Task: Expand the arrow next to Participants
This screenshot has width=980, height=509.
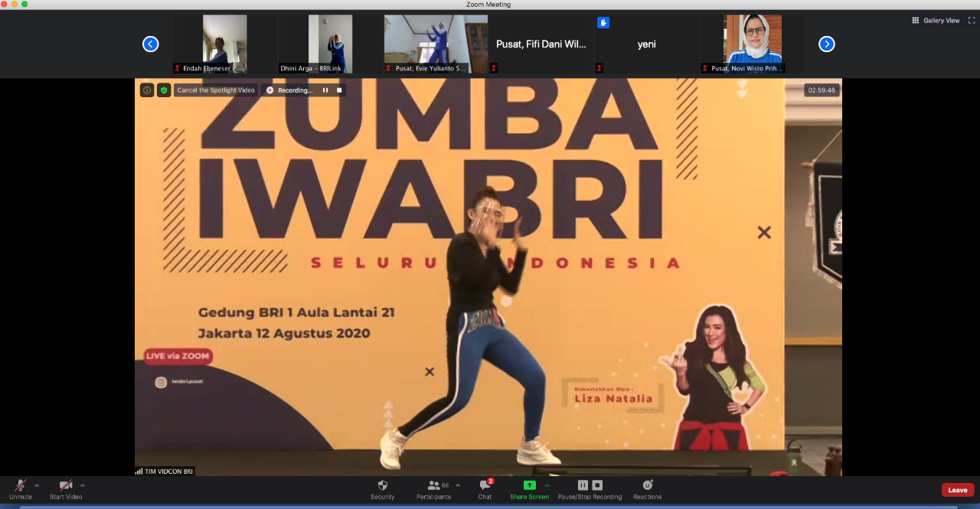Action: [x=458, y=485]
